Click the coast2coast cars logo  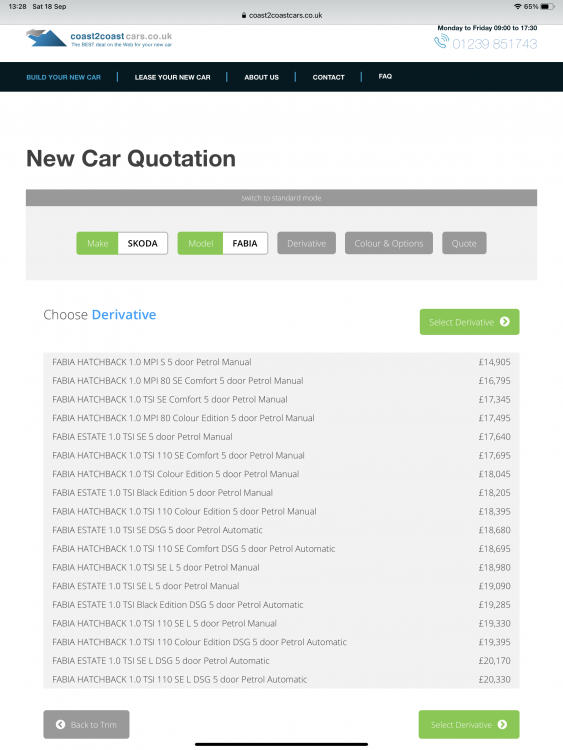coord(99,38)
